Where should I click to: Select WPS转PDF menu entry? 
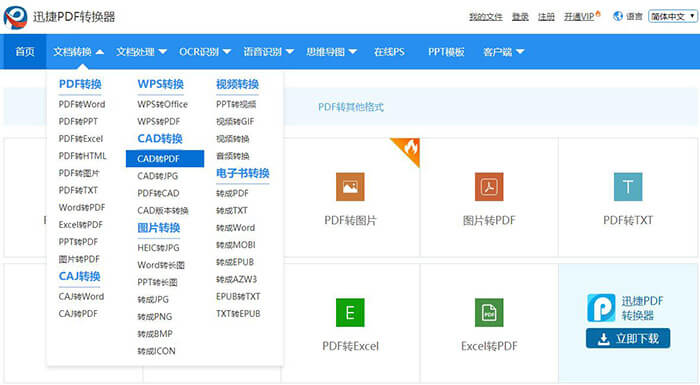coord(158,121)
